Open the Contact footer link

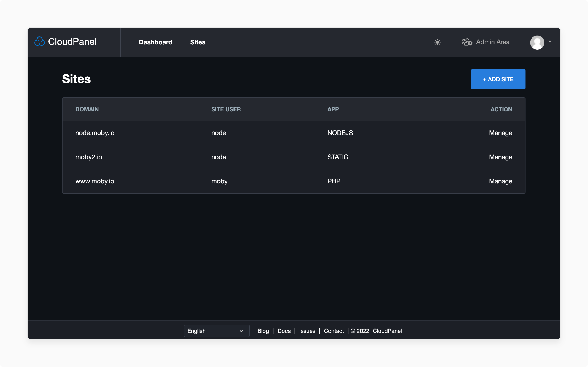[334, 331]
